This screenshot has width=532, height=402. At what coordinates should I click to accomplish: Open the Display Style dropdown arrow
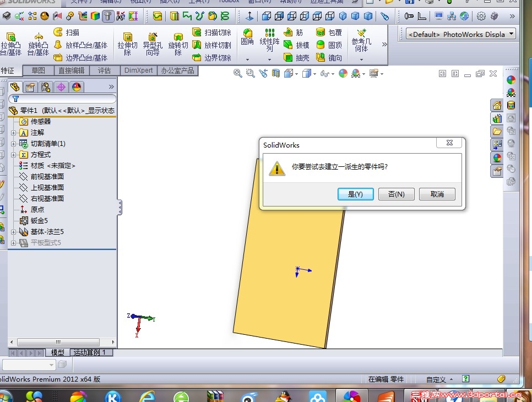(x=315, y=74)
